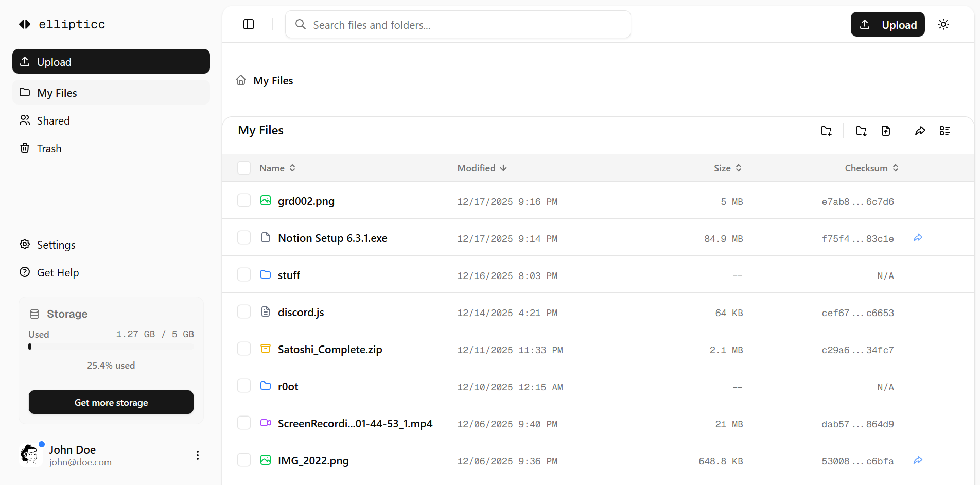Switch the file list view layout icon
Image resolution: width=980 pixels, height=485 pixels.
pos(945,131)
